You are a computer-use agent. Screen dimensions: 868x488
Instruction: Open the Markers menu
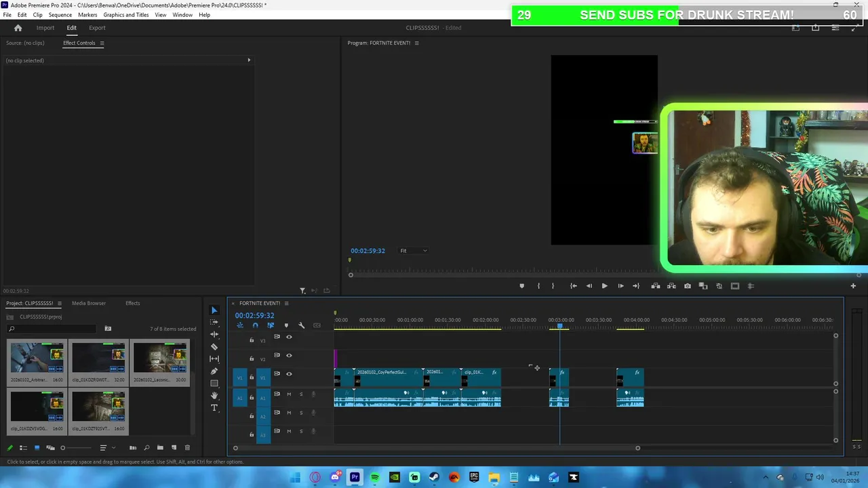87,15
